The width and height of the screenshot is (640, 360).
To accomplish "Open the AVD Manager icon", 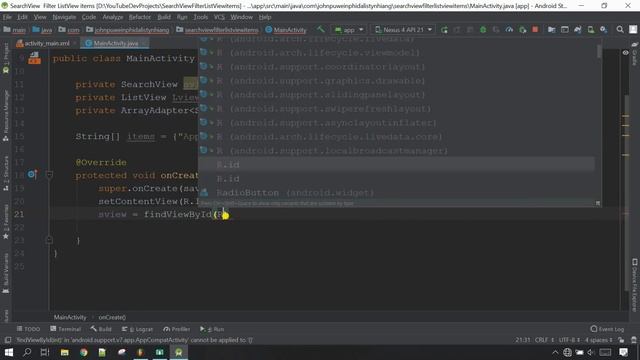I will (591, 30).
